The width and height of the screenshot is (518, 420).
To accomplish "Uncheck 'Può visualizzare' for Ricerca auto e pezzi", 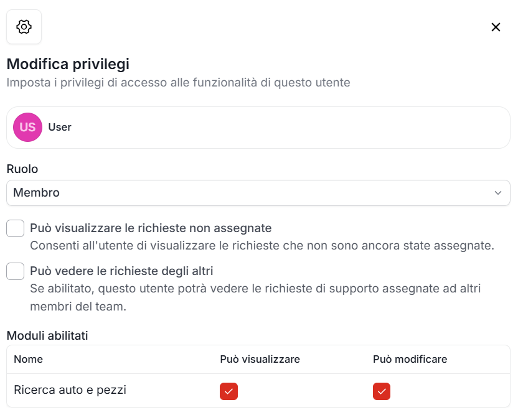I will tap(228, 391).
